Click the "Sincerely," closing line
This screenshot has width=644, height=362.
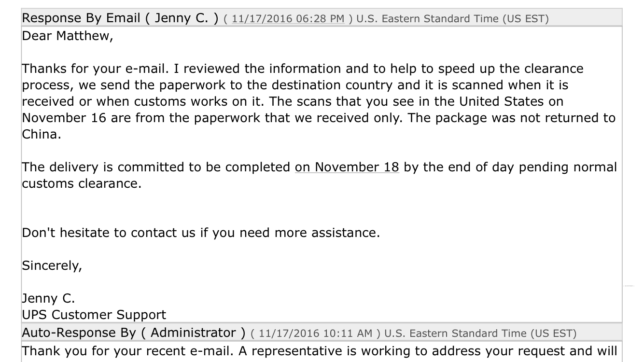coord(52,265)
